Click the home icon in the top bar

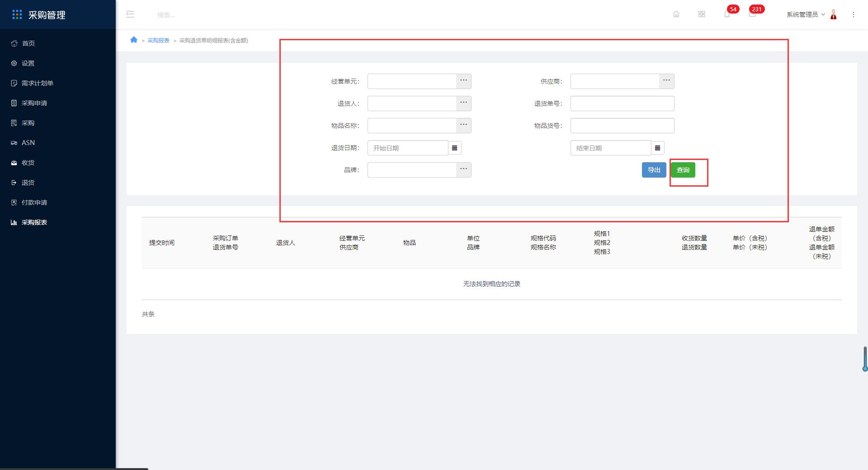(676, 14)
